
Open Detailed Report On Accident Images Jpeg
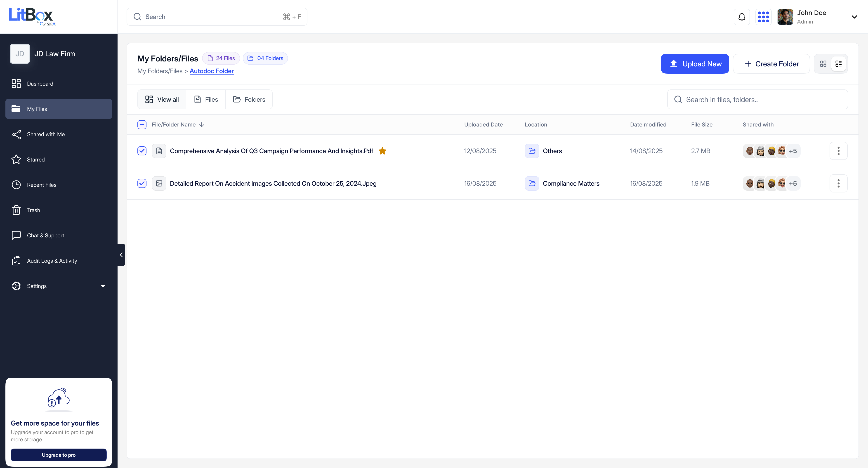coord(273,183)
